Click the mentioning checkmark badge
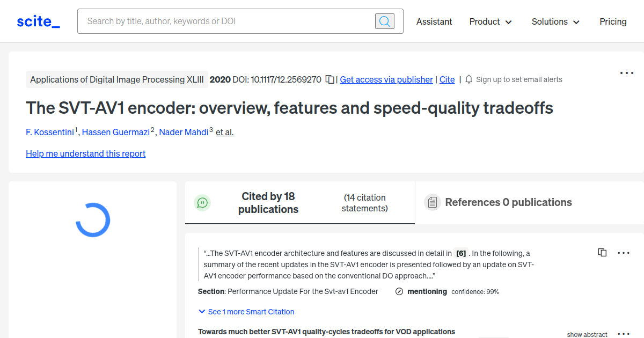 [399, 291]
